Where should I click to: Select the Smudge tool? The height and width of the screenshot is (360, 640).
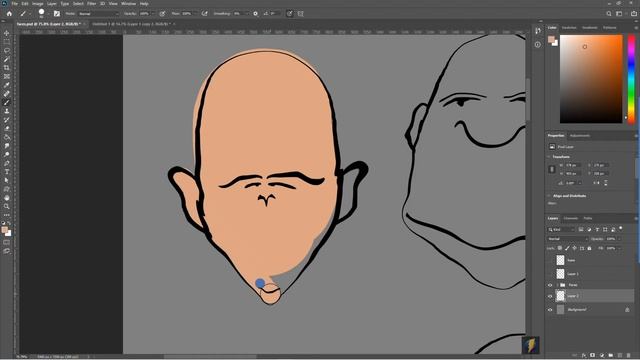[x=7, y=146]
